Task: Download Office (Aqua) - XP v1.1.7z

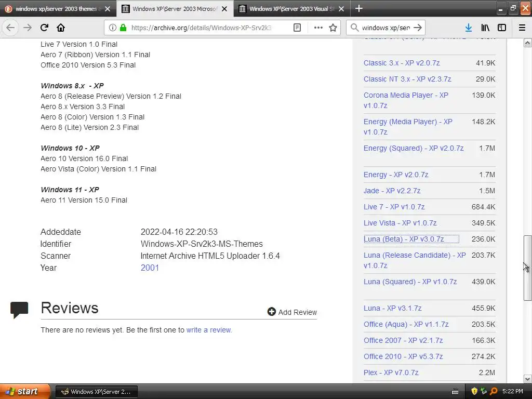Action: 406,324
